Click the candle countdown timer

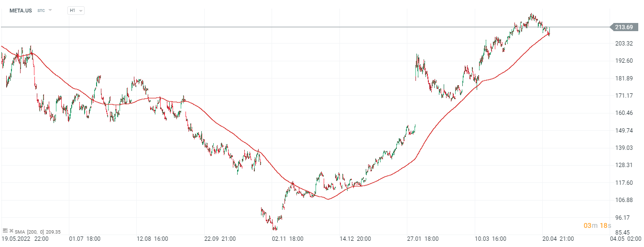click(596, 225)
